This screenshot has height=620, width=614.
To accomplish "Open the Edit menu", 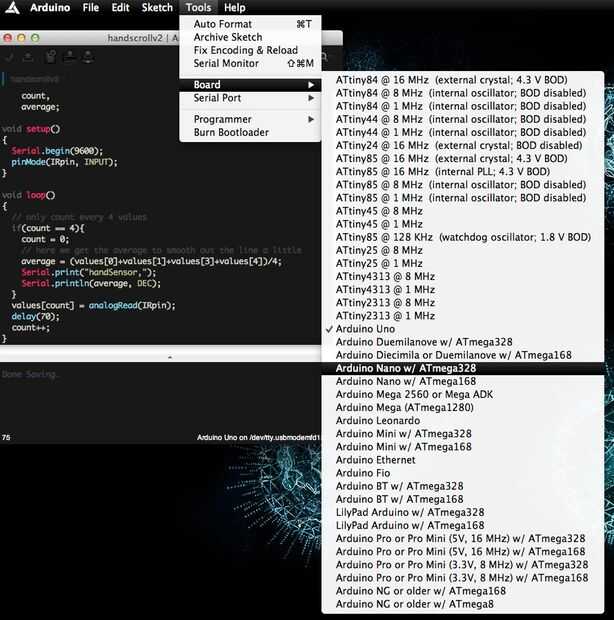I will click(121, 8).
